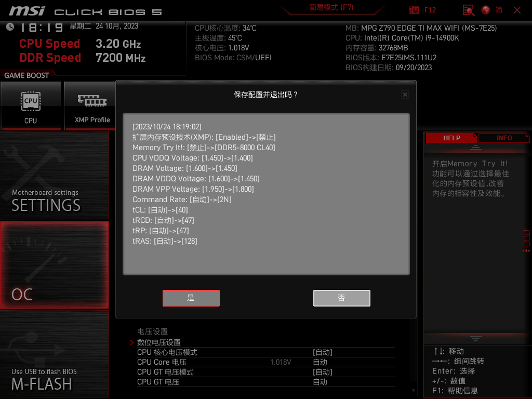Open the M-FLASH section

54,354
